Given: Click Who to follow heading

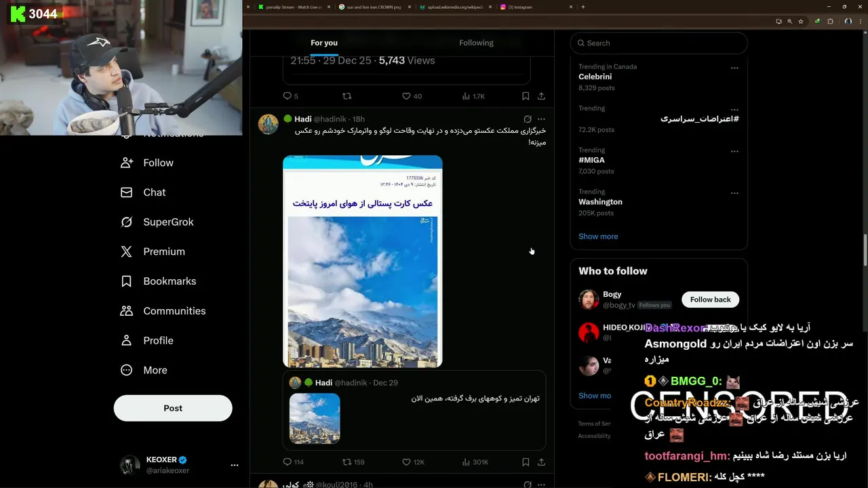Looking at the screenshot, I should coord(613,271).
